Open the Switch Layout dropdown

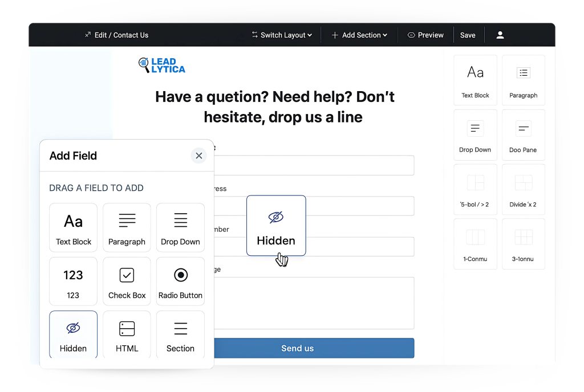tap(282, 35)
